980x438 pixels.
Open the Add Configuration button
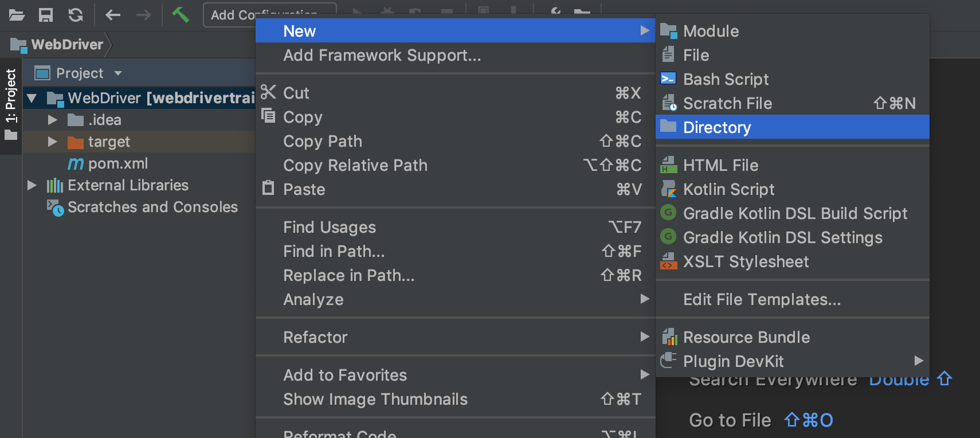[229, 15]
